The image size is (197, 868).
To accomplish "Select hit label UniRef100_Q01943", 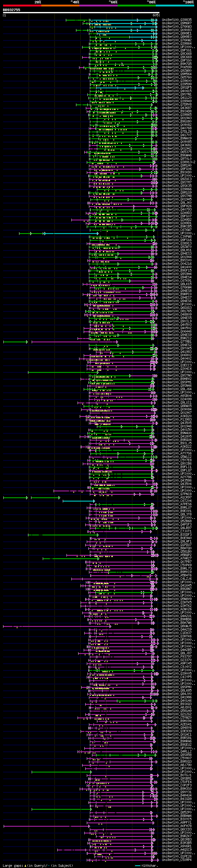I will pos(177,118).
